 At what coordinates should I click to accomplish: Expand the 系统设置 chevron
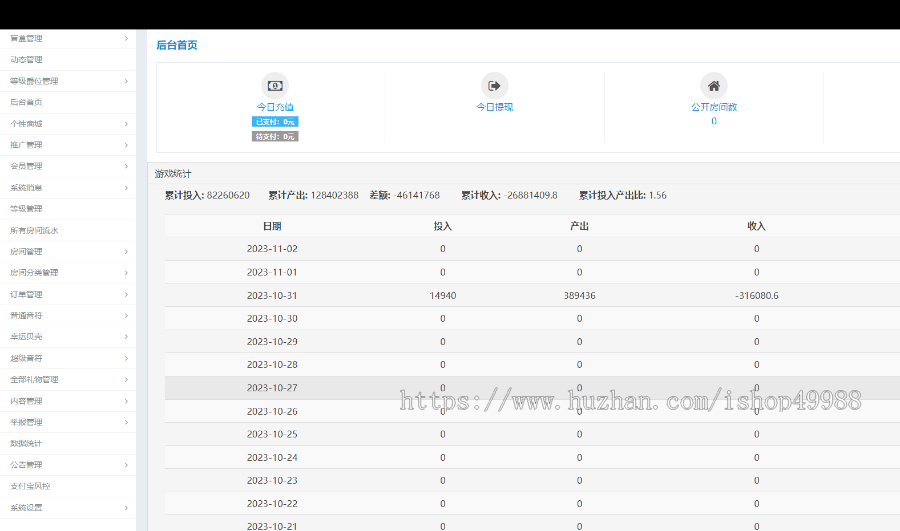pyautogui.click(x=126, y=507)
